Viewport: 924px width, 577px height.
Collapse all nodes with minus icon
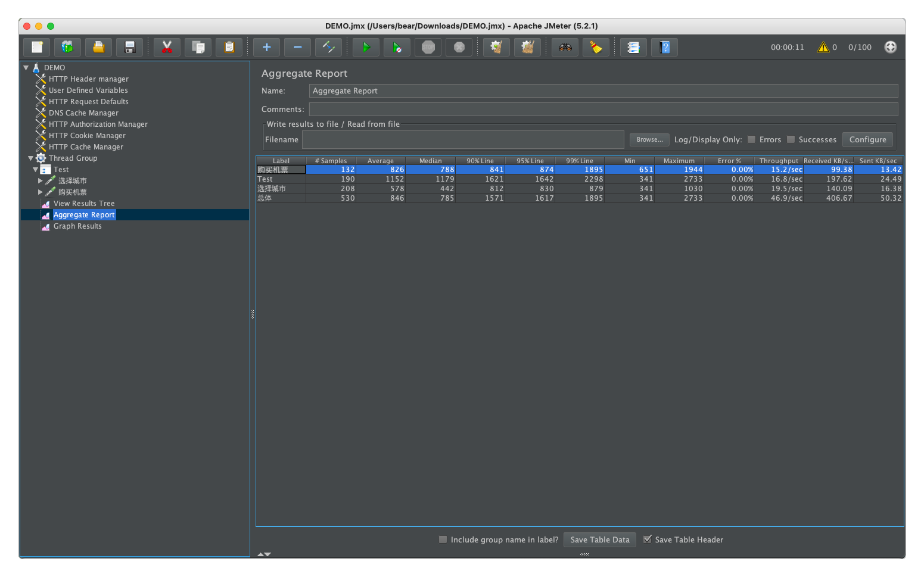[298, 47]
